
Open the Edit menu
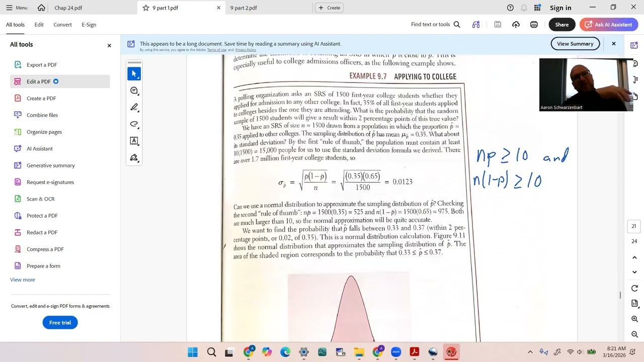[x=39, y=25]
